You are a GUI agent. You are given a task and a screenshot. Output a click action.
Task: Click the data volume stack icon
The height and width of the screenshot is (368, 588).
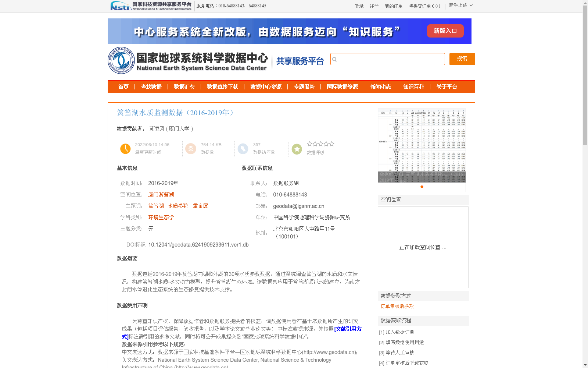point(191,149)
